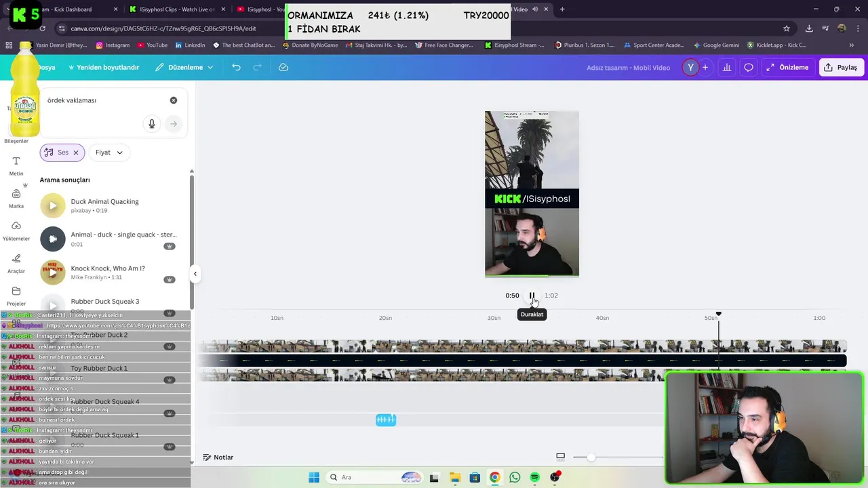Image resolution: width=868 pixels, height=488 pixels.
Task: Open Instagram bookmark
Action: pos(113,45)
